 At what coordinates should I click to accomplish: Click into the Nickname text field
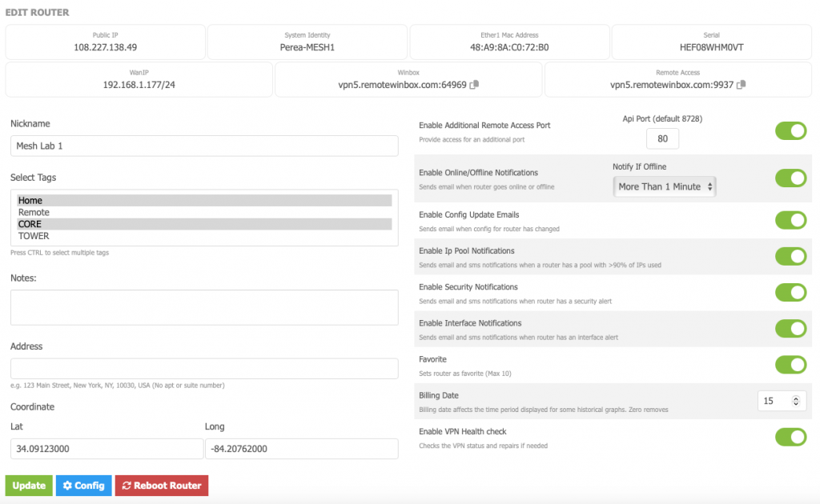tap(204, 146)
